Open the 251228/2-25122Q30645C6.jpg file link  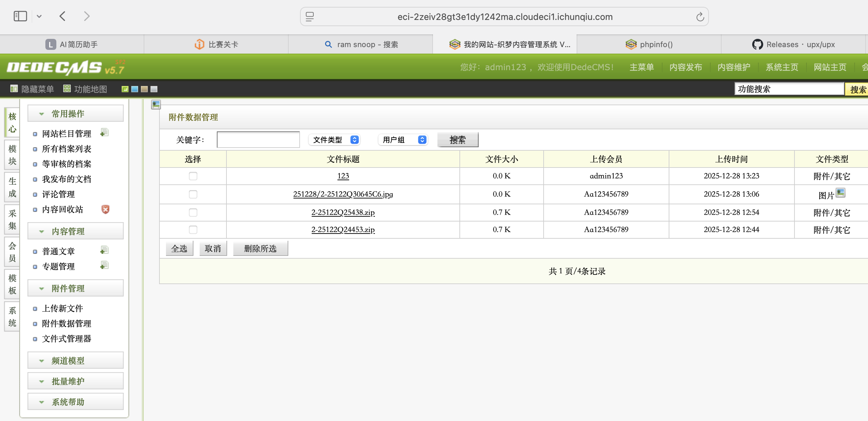[x=343, y=194]
